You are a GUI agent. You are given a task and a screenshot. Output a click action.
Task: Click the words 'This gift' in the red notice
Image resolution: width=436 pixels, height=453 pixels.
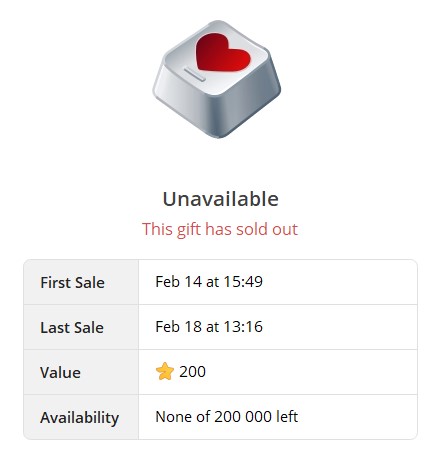point(172,229)
